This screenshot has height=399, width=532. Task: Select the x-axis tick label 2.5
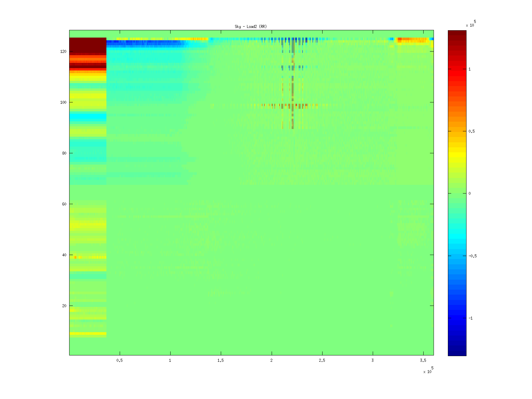(322, 360)
